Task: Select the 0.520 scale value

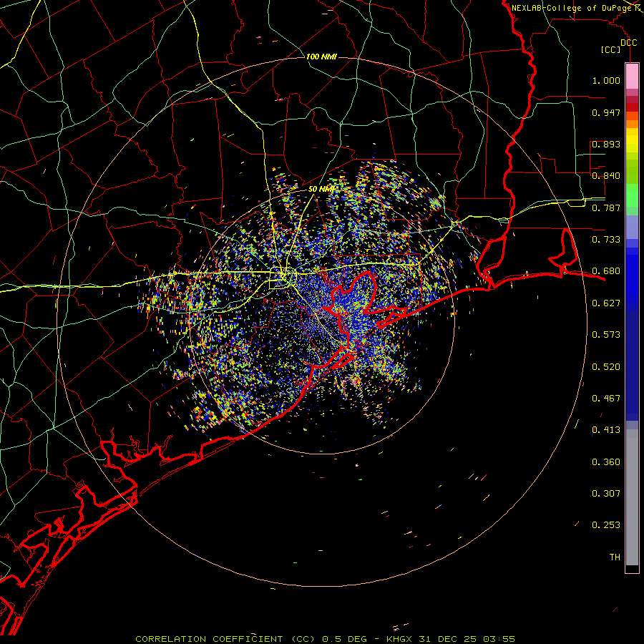Action: pos(606,367)
